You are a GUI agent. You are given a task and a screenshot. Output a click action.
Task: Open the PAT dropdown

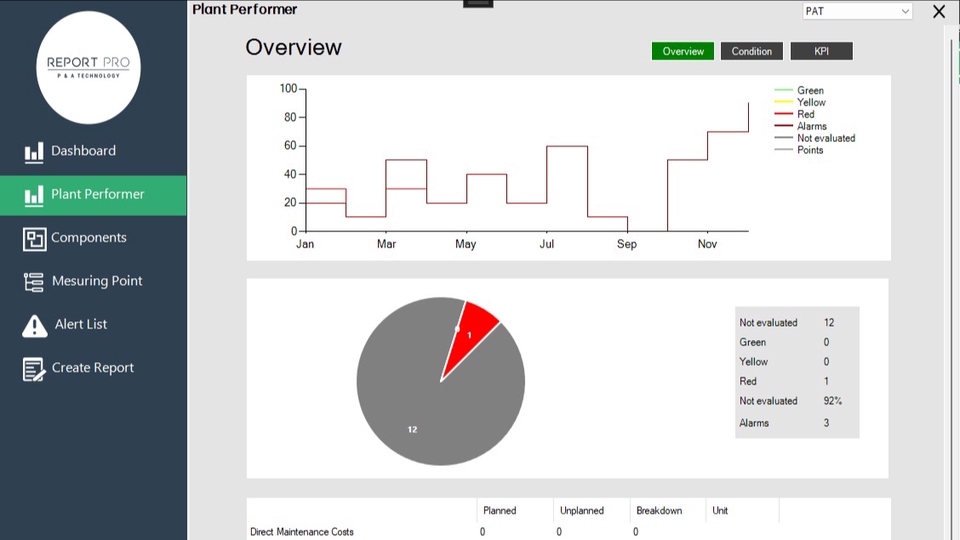(x=857, y=11)
